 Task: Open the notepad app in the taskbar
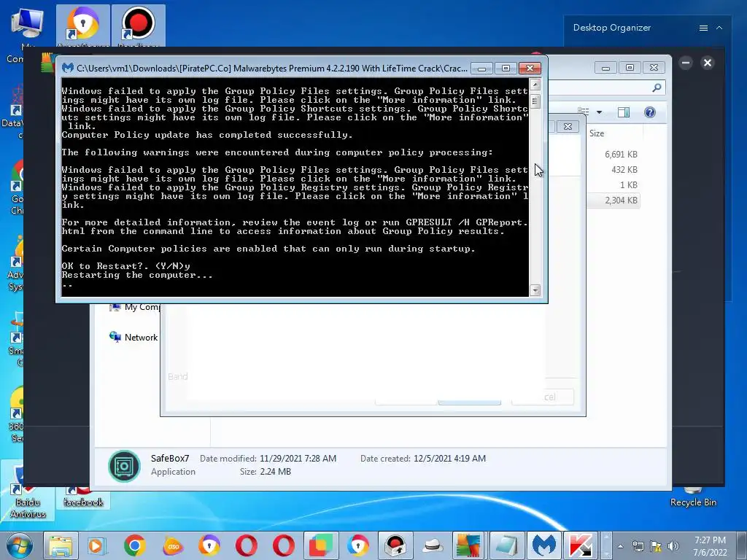(x=506, y=545)
